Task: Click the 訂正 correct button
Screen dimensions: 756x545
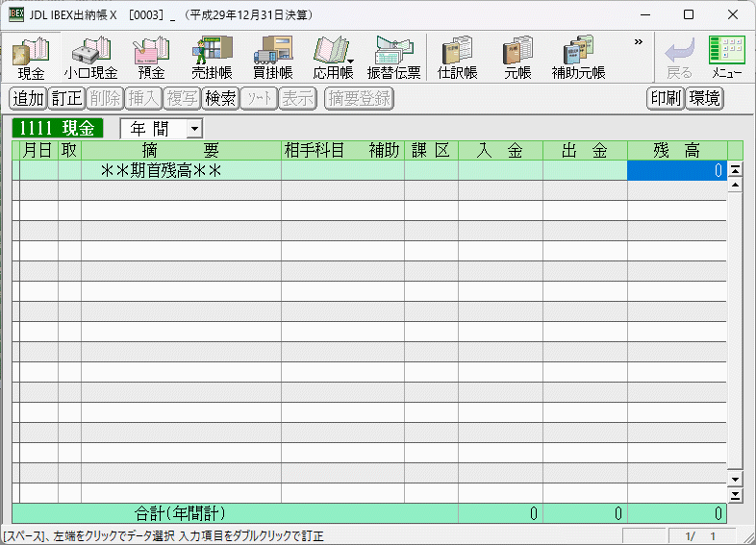Action: point(67,98)
